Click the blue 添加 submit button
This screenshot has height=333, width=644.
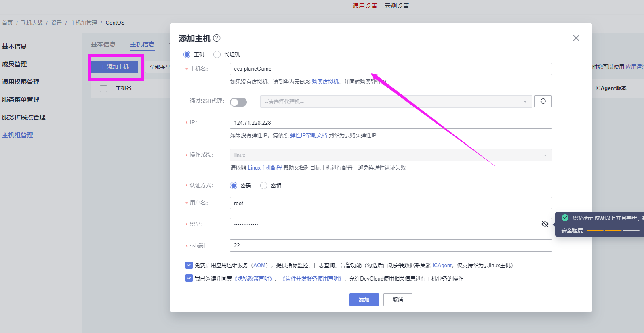click(x=364, y=299)
